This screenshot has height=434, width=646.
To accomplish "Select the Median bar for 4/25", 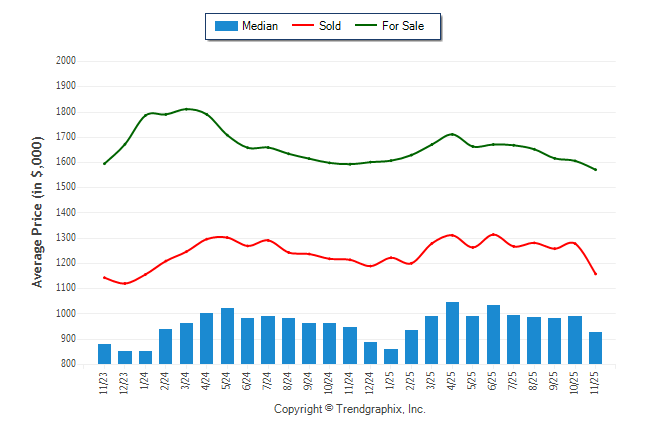I will tap(452, 333).
